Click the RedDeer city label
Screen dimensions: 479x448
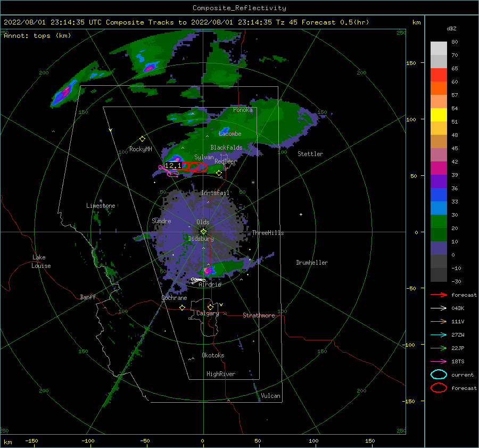click(226, 161)
